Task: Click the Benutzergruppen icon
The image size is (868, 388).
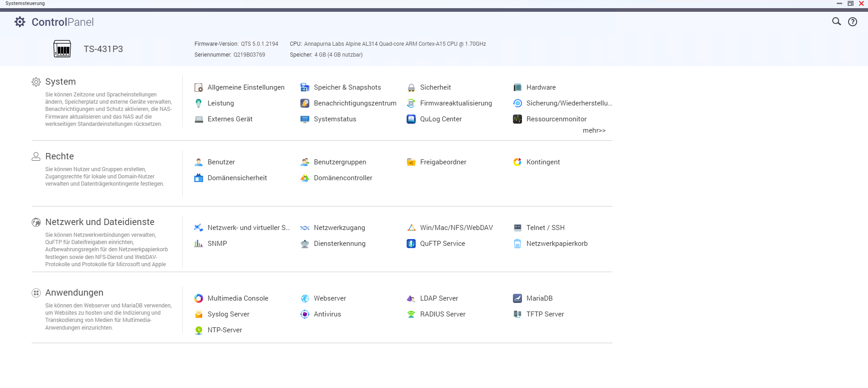Action: 305,162
